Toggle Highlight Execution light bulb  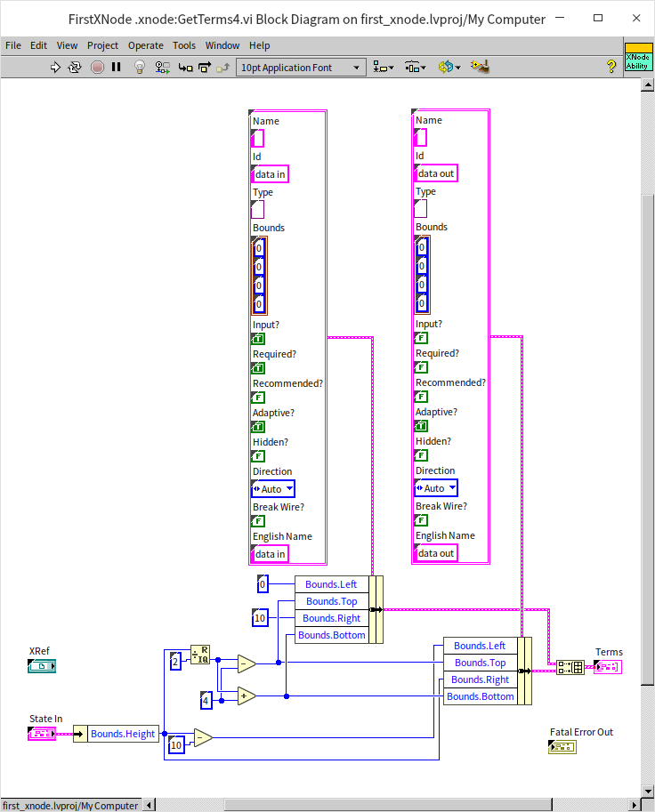click(x=139, y=67)
